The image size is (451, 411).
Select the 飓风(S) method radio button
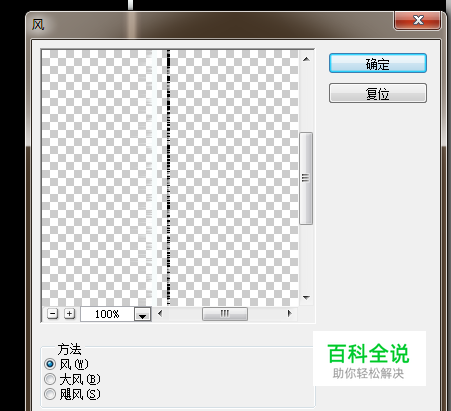(x=50, y=394)
